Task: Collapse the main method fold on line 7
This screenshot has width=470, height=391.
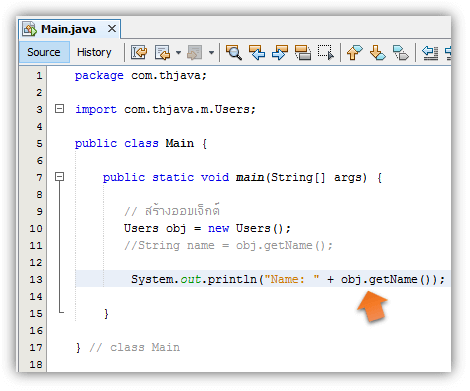Action: (59, 177)
